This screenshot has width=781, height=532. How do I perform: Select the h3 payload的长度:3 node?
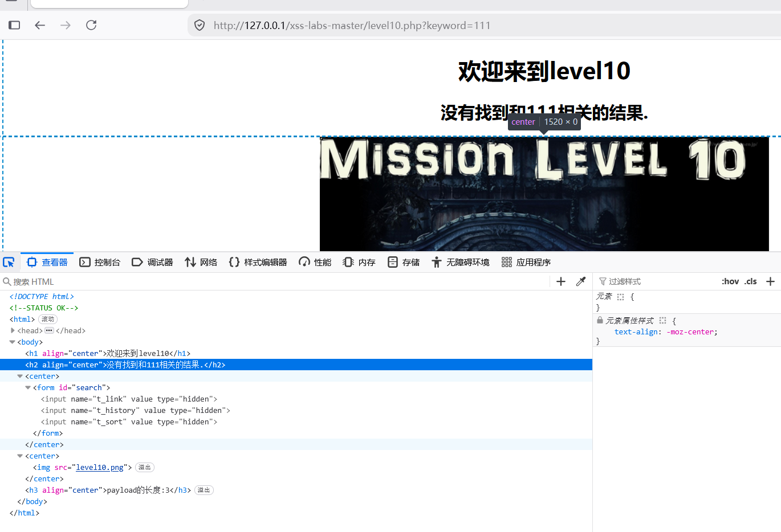click(108, 490)
